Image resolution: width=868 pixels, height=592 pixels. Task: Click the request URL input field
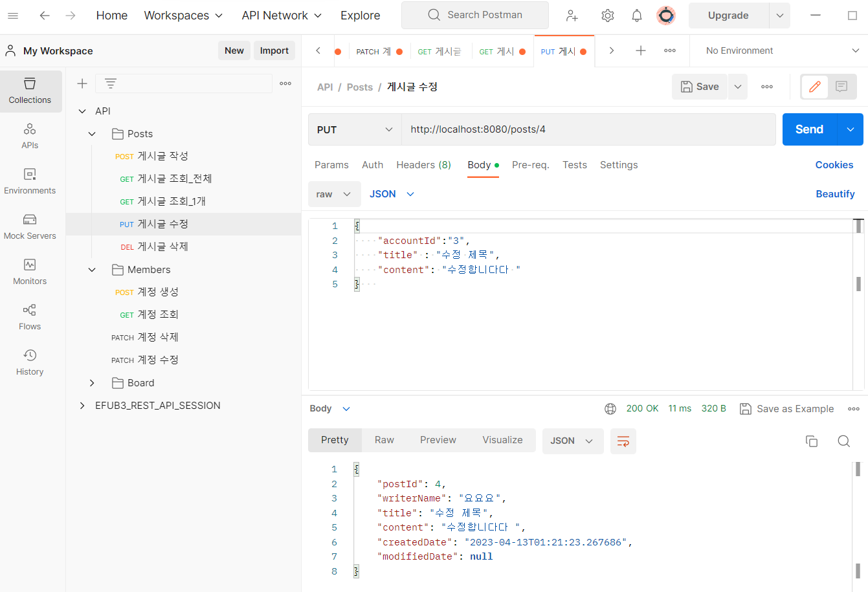click(588, 129)
